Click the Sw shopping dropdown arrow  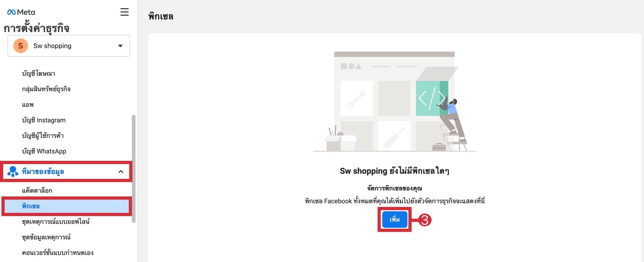[120, 46]
